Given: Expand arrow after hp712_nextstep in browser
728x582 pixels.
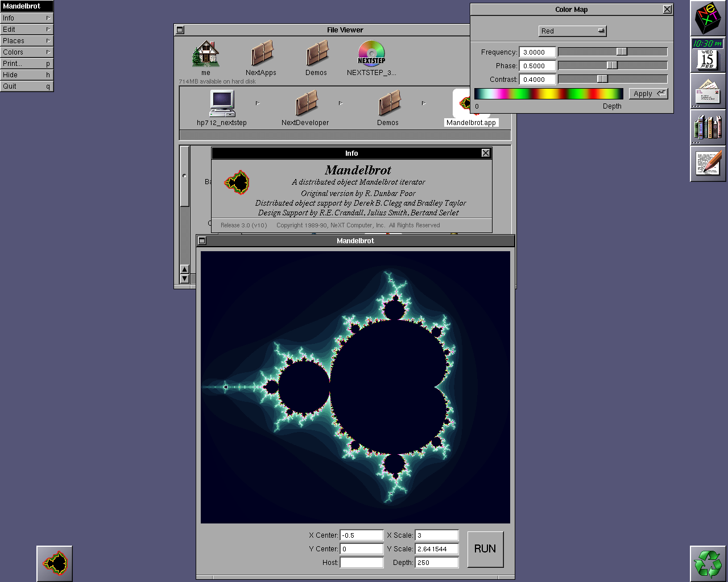Looking at the screenshot, I should tap(258, 103).
